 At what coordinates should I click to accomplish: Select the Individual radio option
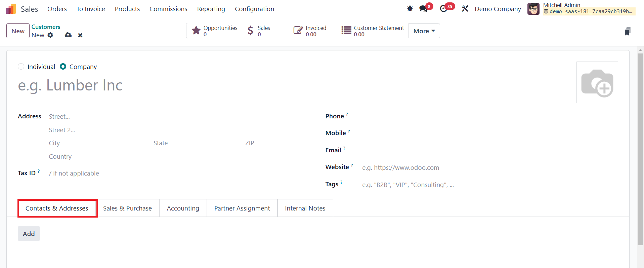[x=21, y=67]
